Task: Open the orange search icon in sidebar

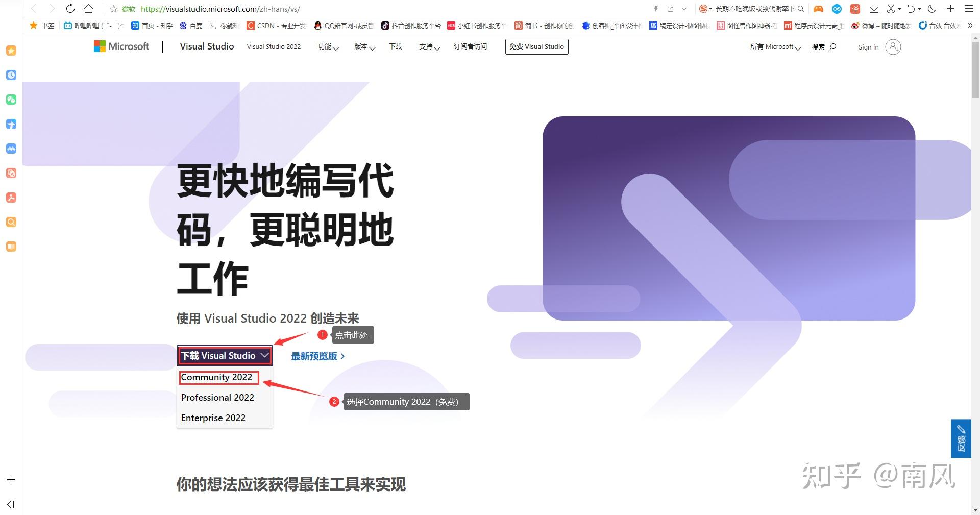Action: point(11,222)
